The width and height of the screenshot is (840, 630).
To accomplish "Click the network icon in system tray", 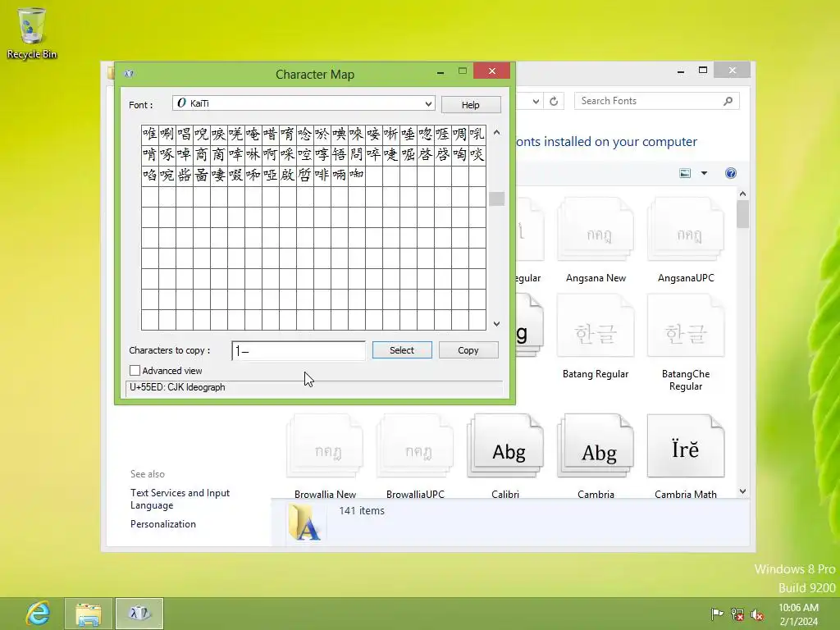I will click(x=737, y=614).
